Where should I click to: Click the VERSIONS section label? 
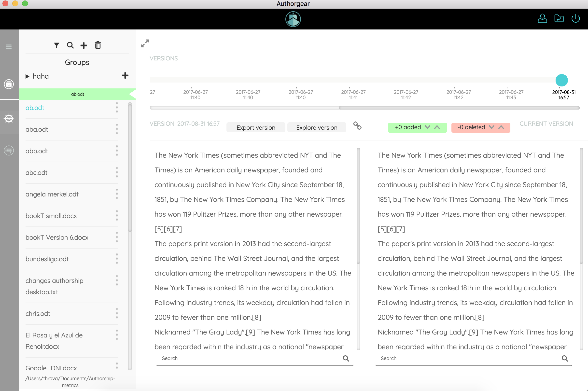pos(164,58)
